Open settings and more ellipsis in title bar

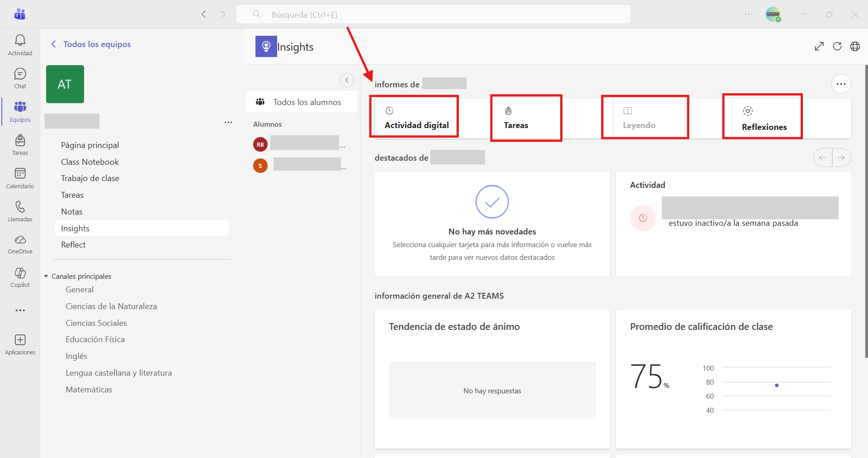749,14
